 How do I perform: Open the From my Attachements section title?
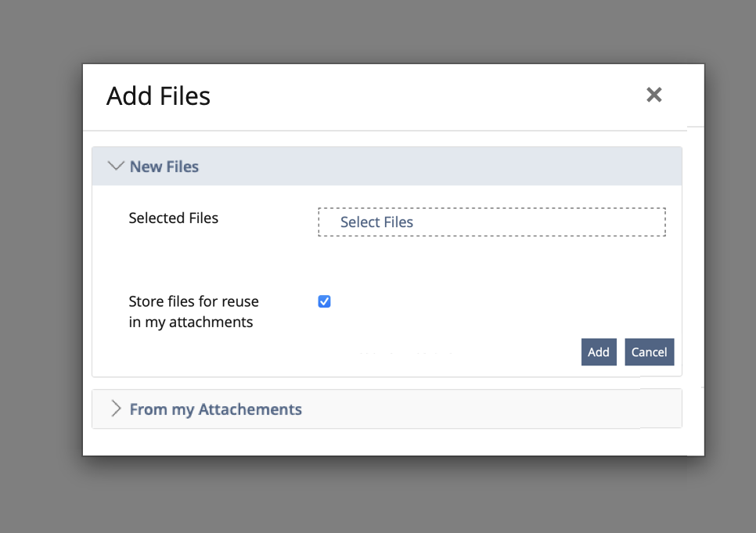pyautogui.click(x=215, y=409)
